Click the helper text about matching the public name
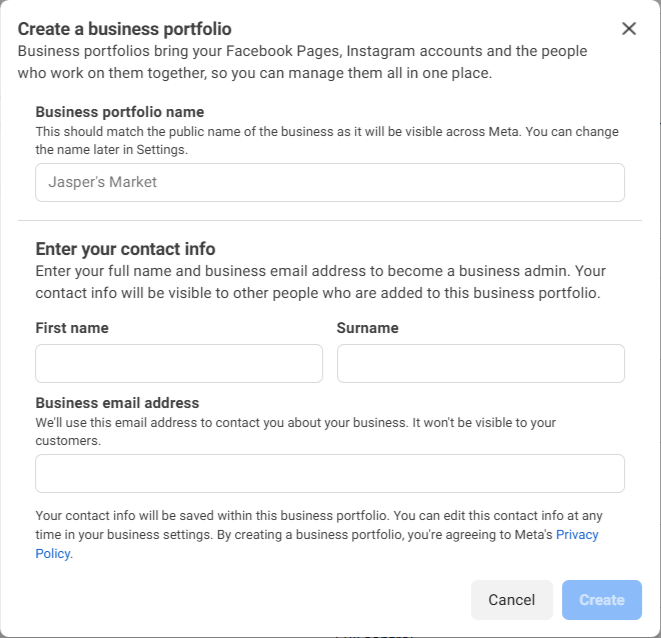 point(327,140)
